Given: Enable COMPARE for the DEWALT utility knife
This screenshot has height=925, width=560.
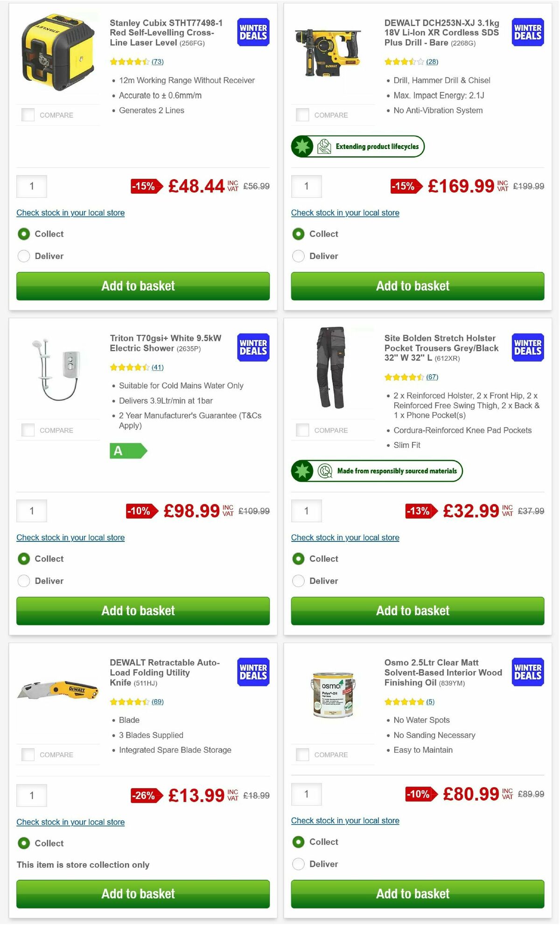Looking at the screenshot, I should (x=28, y=754).
